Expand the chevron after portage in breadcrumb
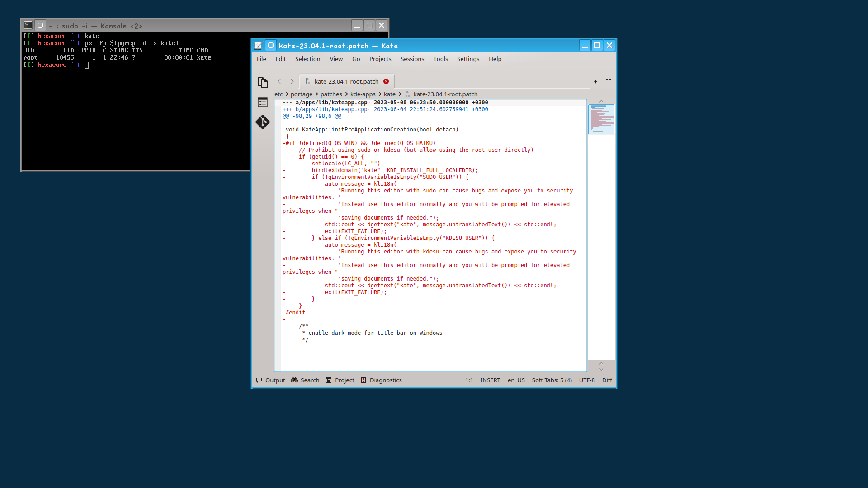The height and width of the screenshot is (488, 868). coord(316,94)
